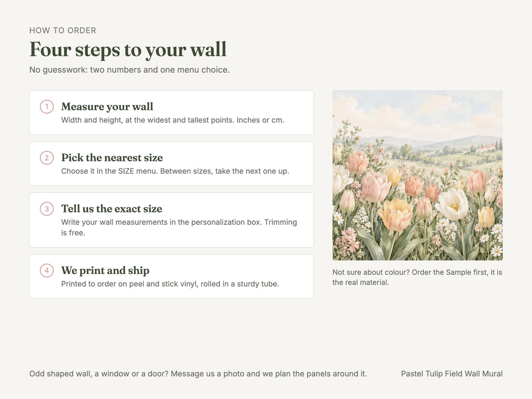The width and height of the screenshot is (532, 399).
Task: Click the 'Trimming is free' description text
Action: [179, 227]
